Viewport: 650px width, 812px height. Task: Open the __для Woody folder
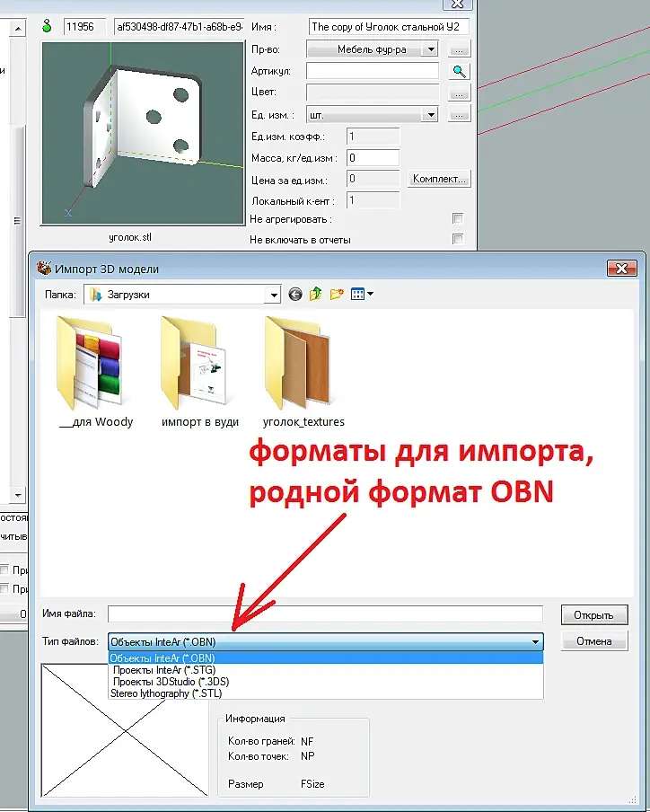pos(96,373)
